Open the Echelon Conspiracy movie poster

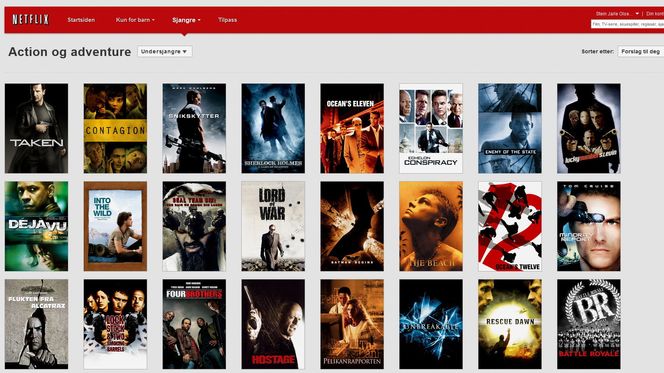[431, 128]
